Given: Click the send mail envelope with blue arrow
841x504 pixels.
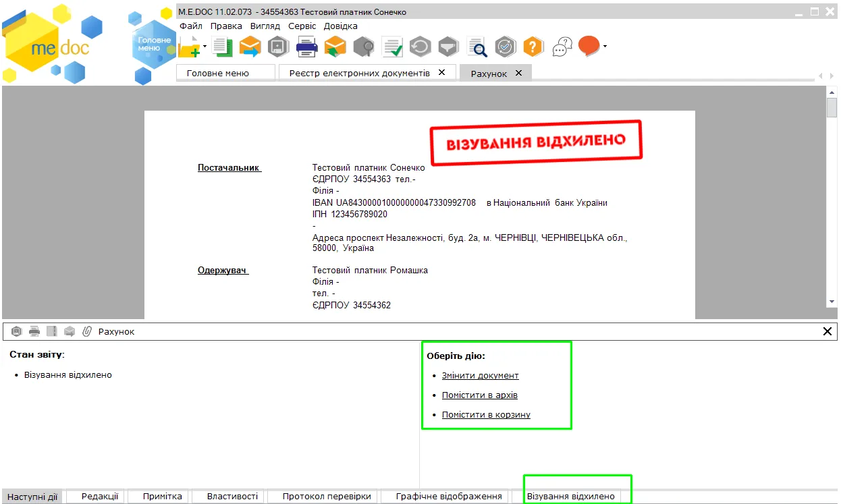Looking at the screenshot, I should click(250, 47).
